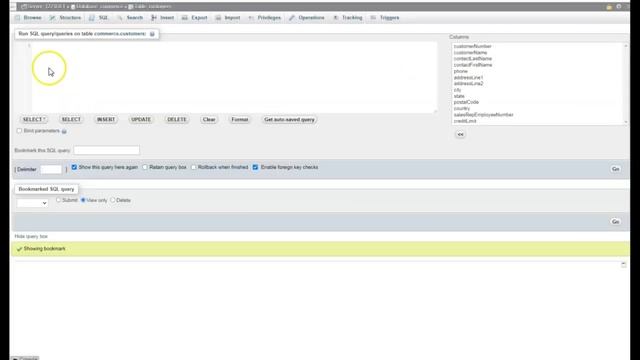
Task: Select customerNumber in Columns list
Action: point(472,47)
